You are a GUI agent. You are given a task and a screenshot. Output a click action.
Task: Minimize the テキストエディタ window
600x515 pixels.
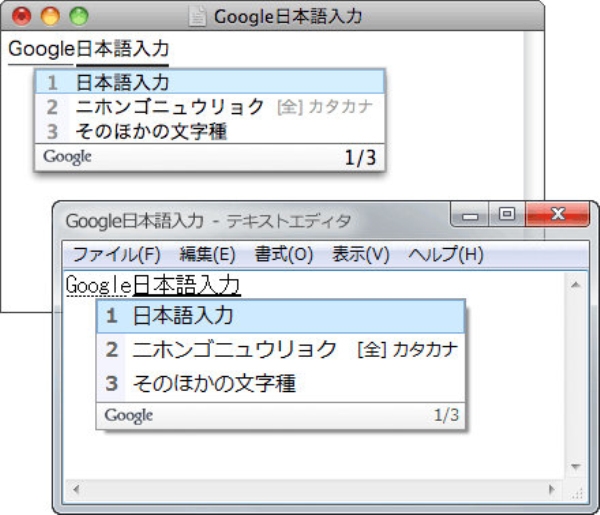click(471, 214)
